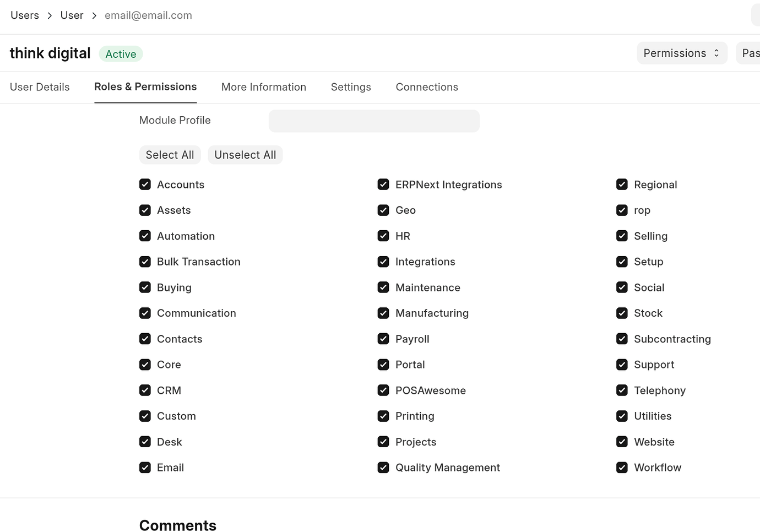Toggle the Bulk Transaction checkbox
This screenshot has height=532, width=760.
click(145, 262)
